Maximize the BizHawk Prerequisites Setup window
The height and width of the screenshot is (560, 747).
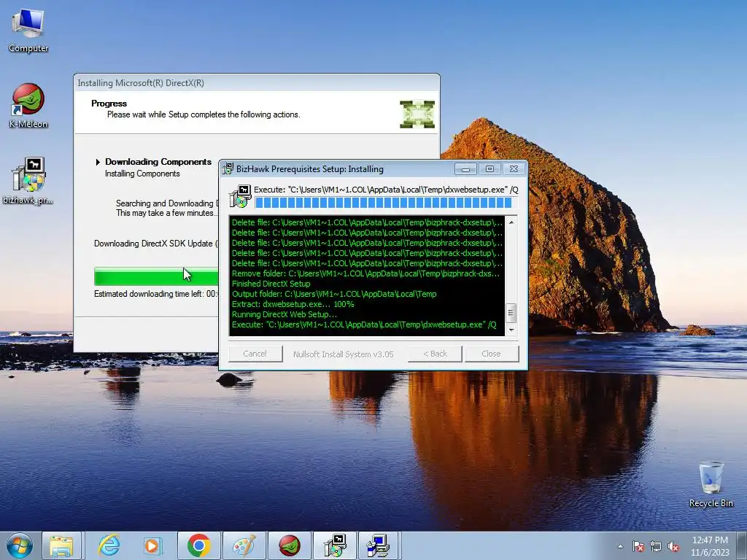coord(489,169)
